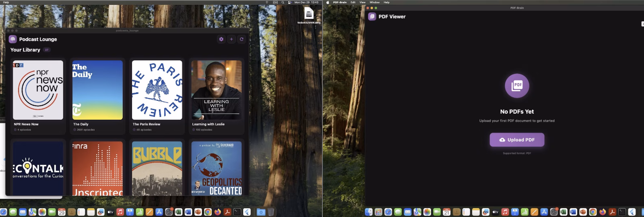Open Spotlight search in the menu bar
The image size is (644, 217).
point(283,2)
